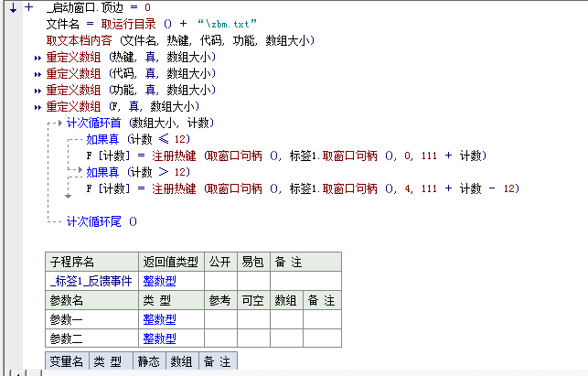588x376 pixels.
Task: Click the plus sign beside the first code line
Action: coord(29,7)
